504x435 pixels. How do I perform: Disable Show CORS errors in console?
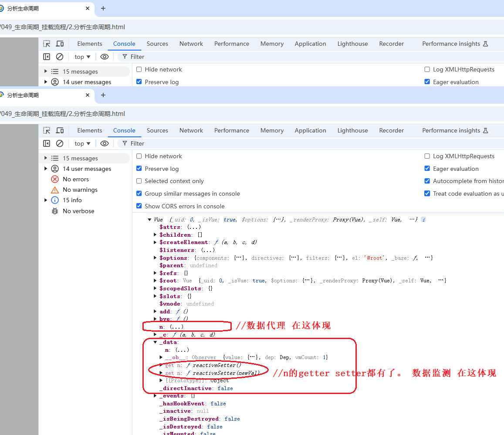[139, 206]
